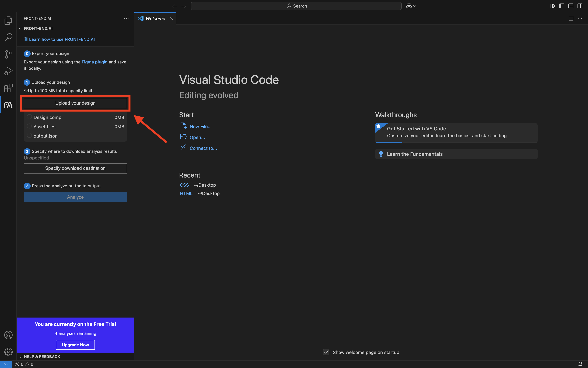Click the Connect to... link

click(203, 148)
